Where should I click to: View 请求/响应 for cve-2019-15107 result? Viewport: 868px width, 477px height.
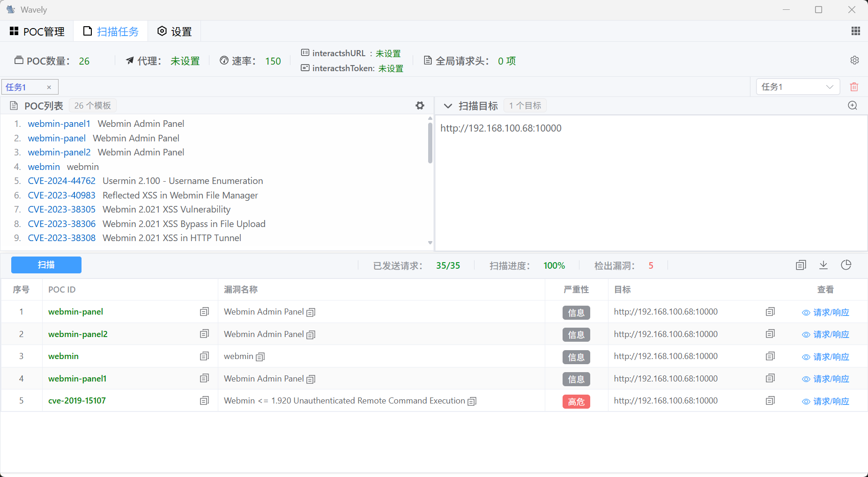click(825, 401)
